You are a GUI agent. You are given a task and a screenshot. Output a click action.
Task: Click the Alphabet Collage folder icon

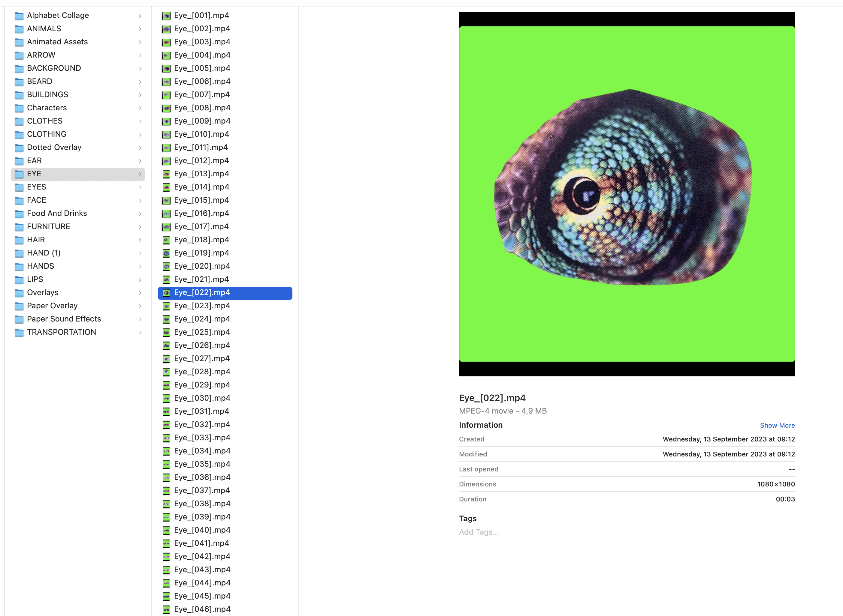tap(19, 16)
